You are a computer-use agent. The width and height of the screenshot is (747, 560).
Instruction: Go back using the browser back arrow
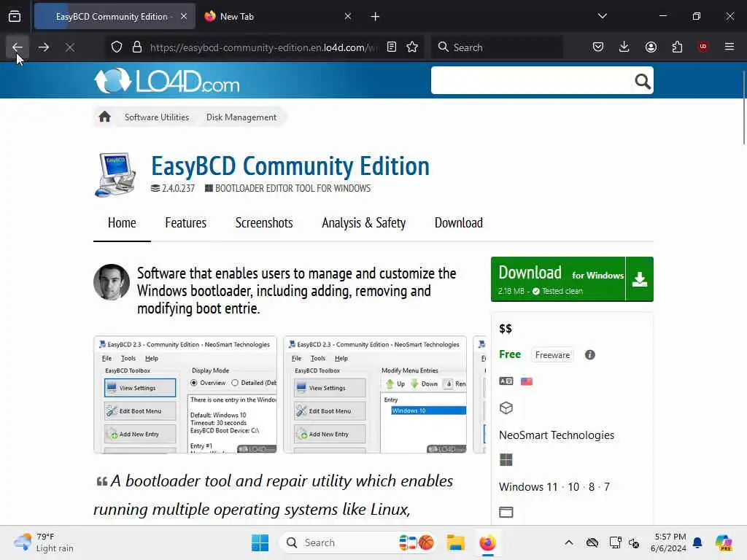(18, 47)
